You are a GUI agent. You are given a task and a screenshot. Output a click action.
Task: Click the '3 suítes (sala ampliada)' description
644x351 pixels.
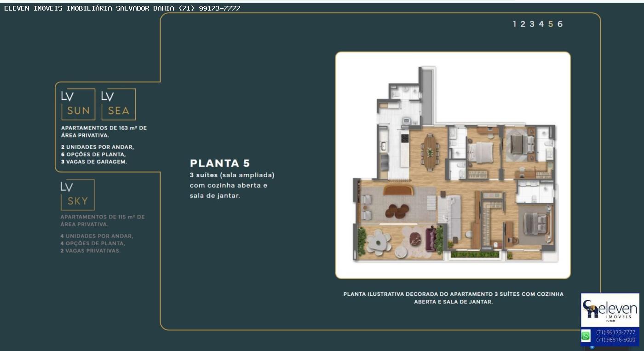(232, 175)
